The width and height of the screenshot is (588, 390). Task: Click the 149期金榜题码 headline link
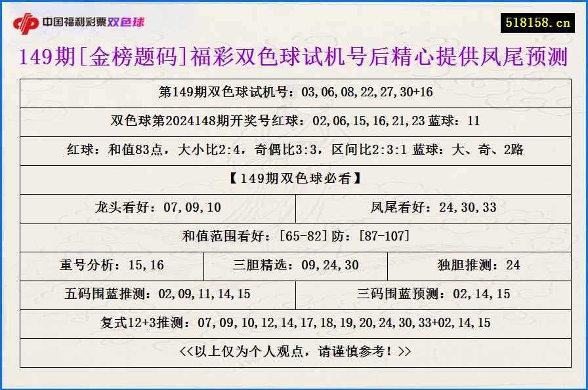click(294, 58)
